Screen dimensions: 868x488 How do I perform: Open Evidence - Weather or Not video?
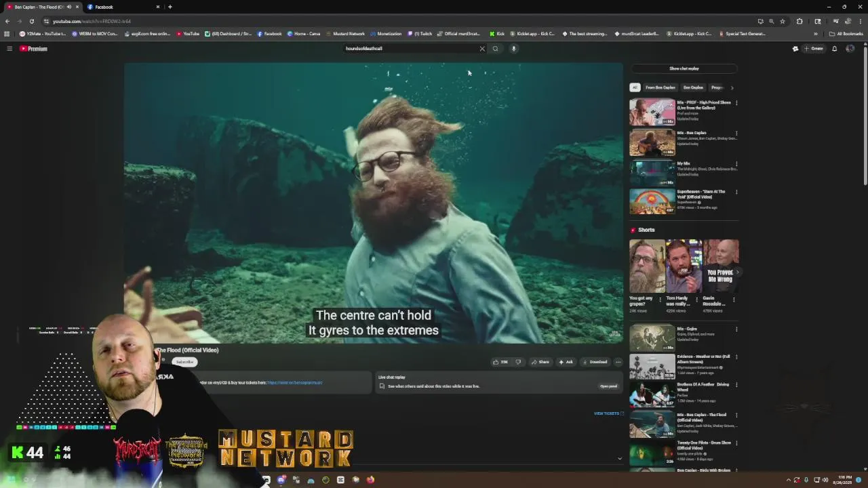(x=652, y=366)
